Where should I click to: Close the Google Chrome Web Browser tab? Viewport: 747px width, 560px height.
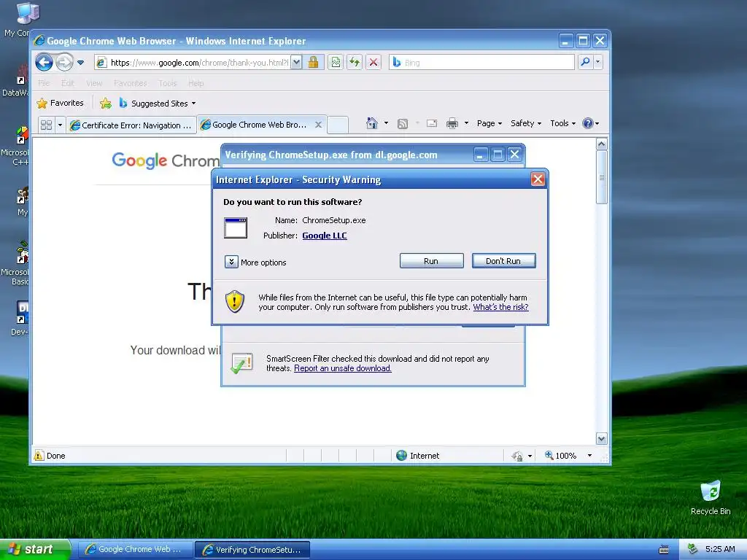click(x=319, y=125)
